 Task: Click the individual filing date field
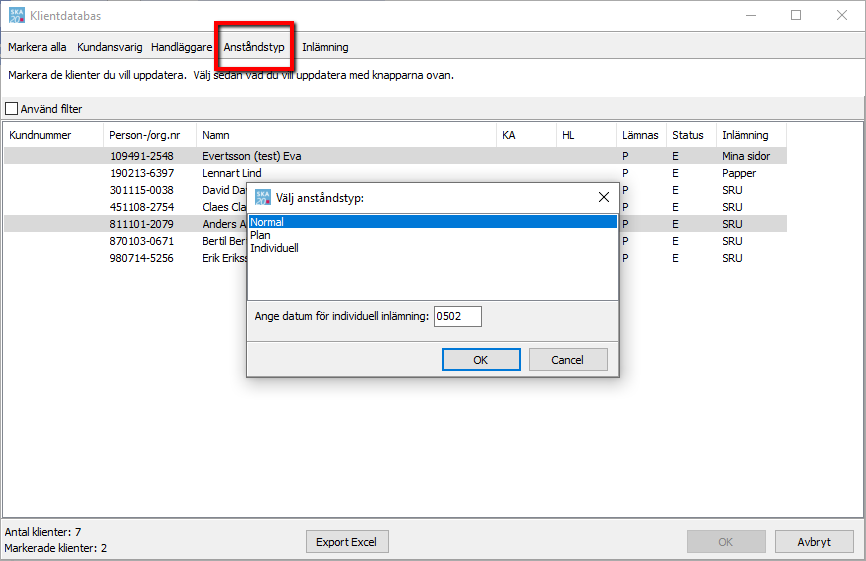point(457,316)
